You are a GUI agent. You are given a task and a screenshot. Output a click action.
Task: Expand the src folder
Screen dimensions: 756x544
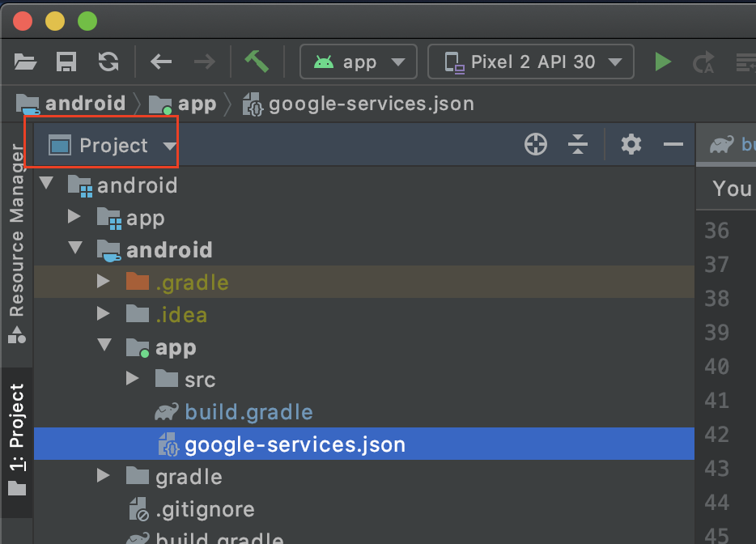[132, 378]
